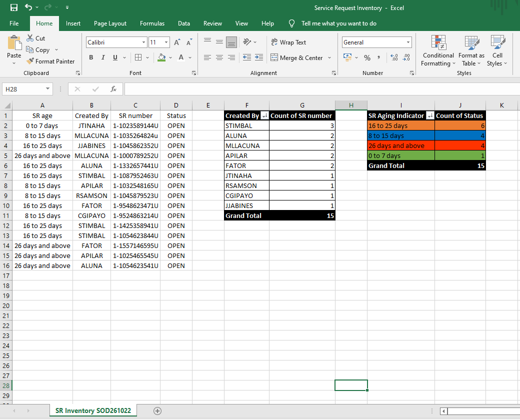Click Increase Decimal icon

(x=394, y=57)
